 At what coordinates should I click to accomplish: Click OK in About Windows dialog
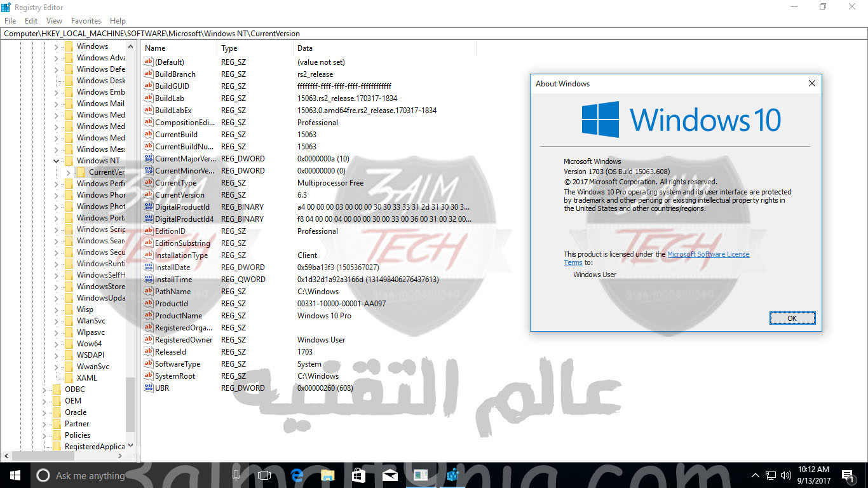click(792, 318)
